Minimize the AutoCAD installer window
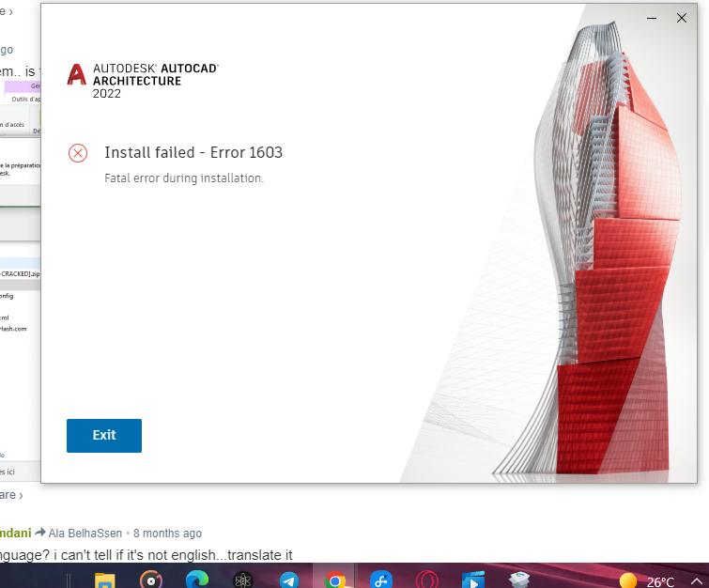 point(652,18)
